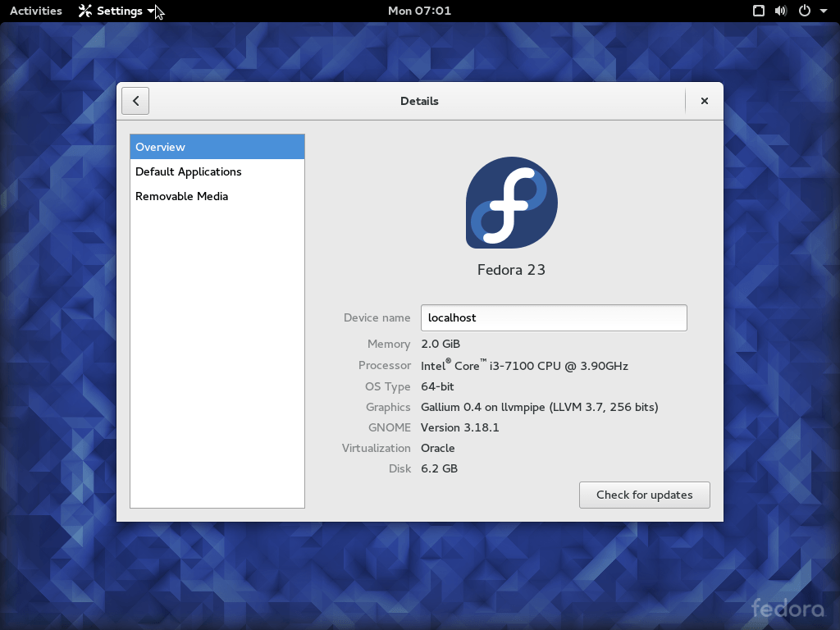
Task: Click GNOME Version 3.18.1 text
Action: point(459,427)
